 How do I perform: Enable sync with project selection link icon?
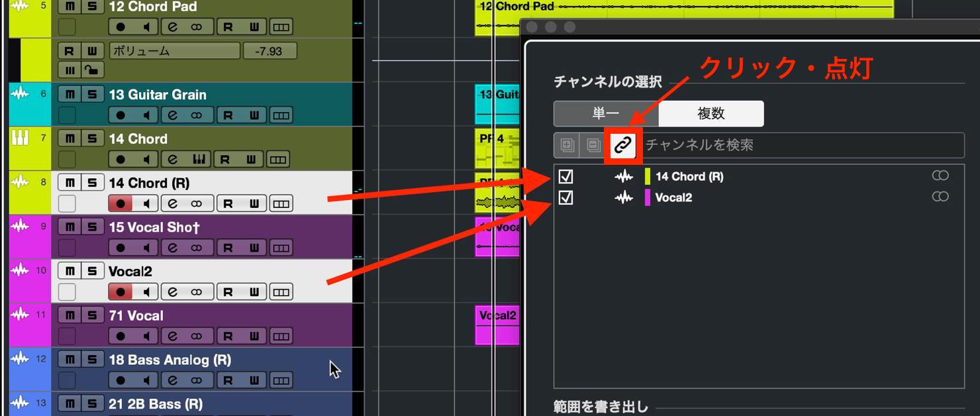click(x=622, y=145)
